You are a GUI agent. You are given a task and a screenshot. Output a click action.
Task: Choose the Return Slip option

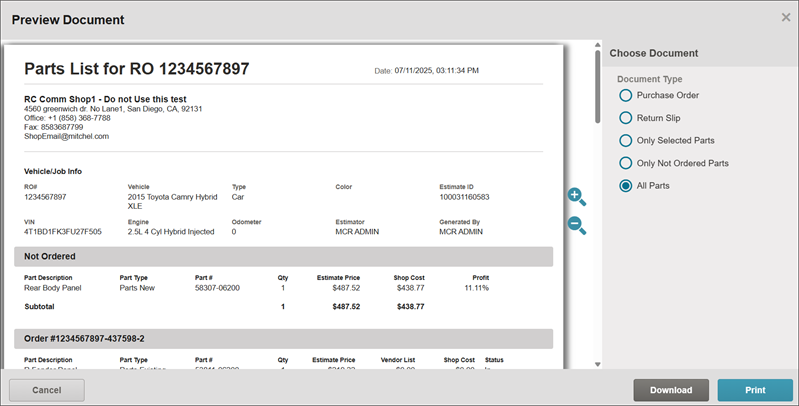[626, 118]
